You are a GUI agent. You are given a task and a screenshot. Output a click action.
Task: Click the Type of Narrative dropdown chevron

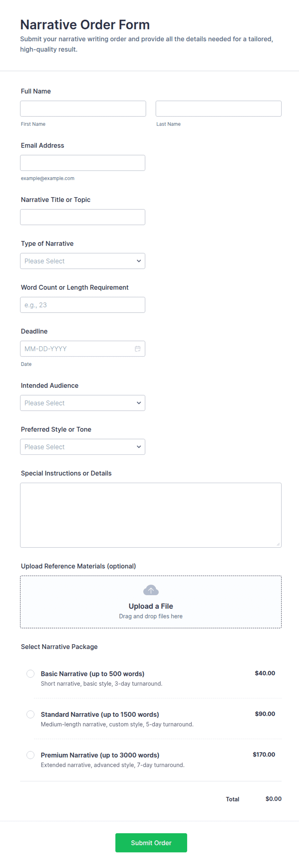pyautogui.click(x=139, y=261)
